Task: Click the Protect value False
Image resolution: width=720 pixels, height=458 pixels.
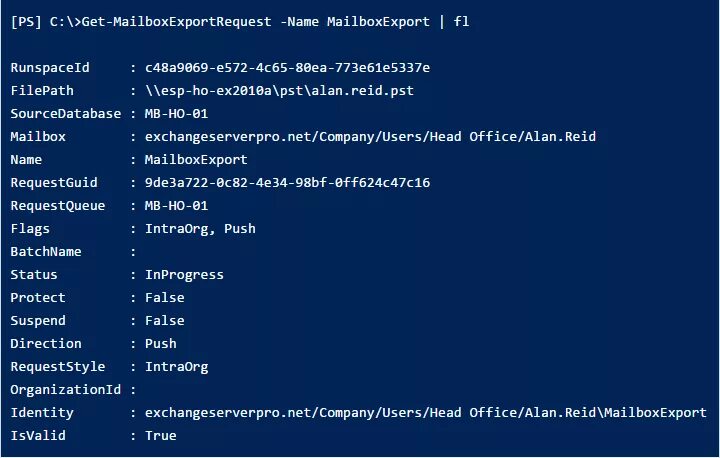Action: click(164, 298)
